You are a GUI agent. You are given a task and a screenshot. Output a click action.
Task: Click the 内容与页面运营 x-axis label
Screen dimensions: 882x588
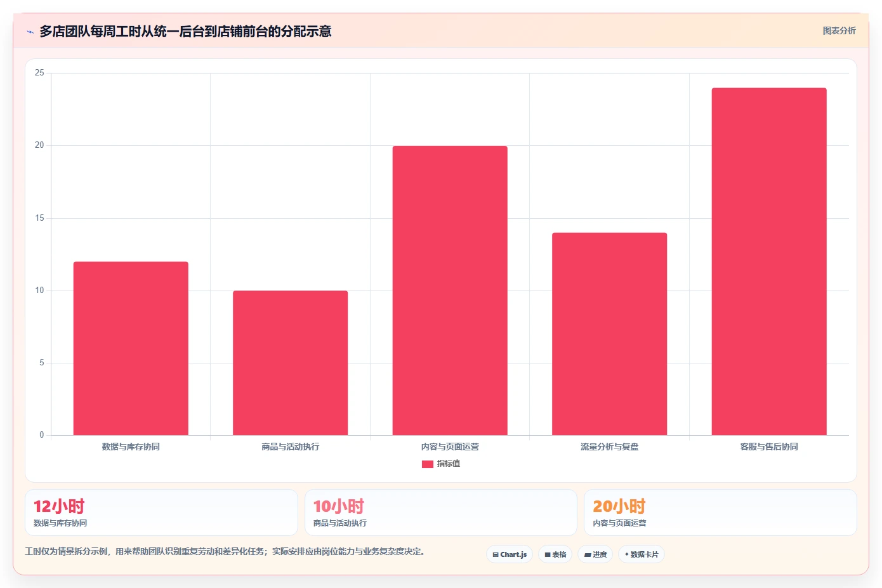[x=450, y=447]
